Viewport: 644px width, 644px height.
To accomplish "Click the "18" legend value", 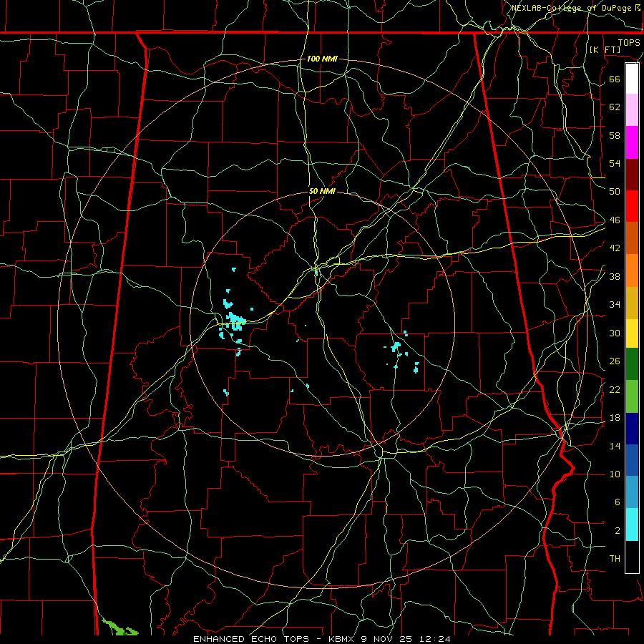I will (615, 418).
